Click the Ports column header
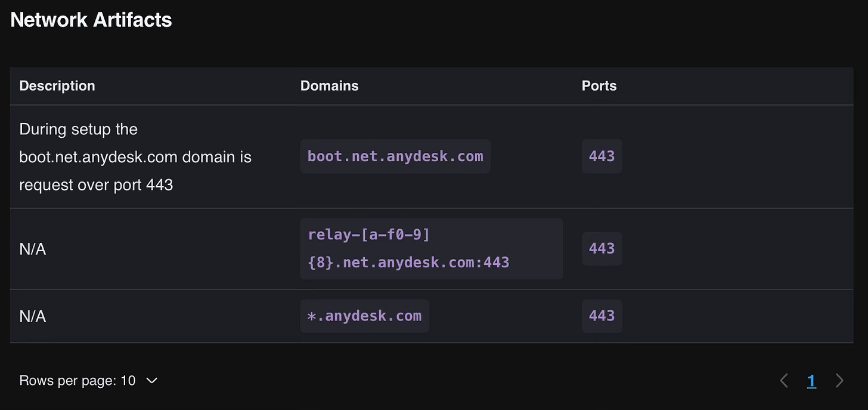The image size is (868, 410). tap(599, 86)
